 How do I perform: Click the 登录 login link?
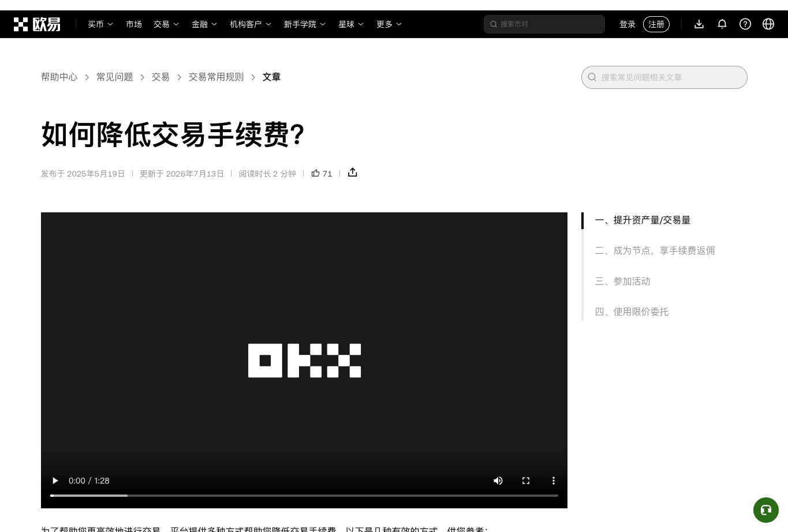tap(628, 24)
